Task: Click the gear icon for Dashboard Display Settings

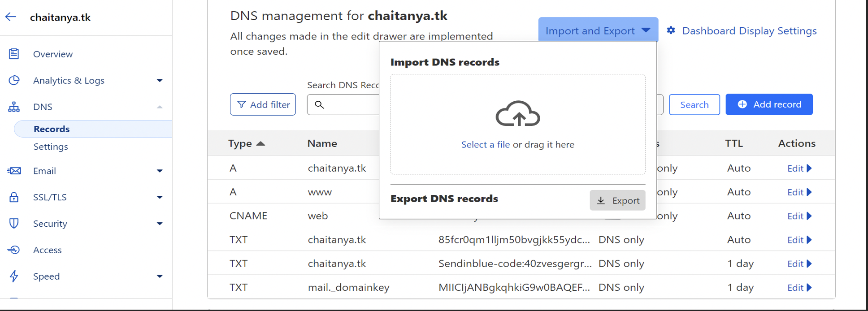Action: (671, 30)
